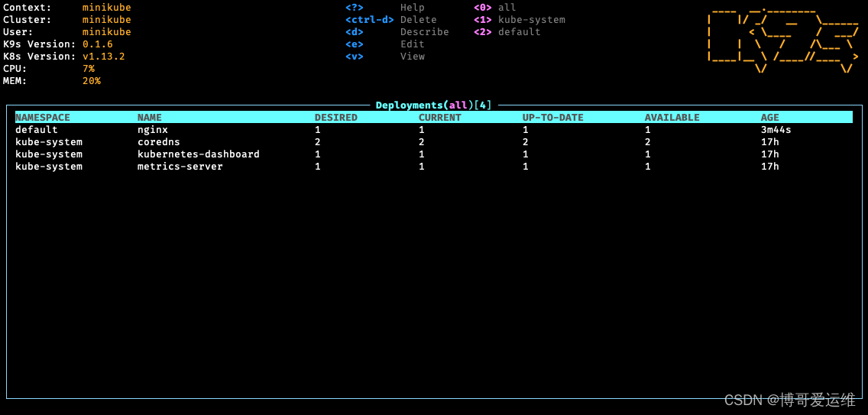Click the DESIRED column header

click(x=335, y=118)
